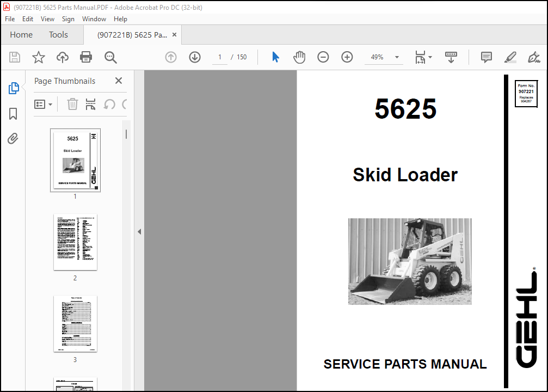Zoom out with minus icon
548x392 pixels.
323,57
